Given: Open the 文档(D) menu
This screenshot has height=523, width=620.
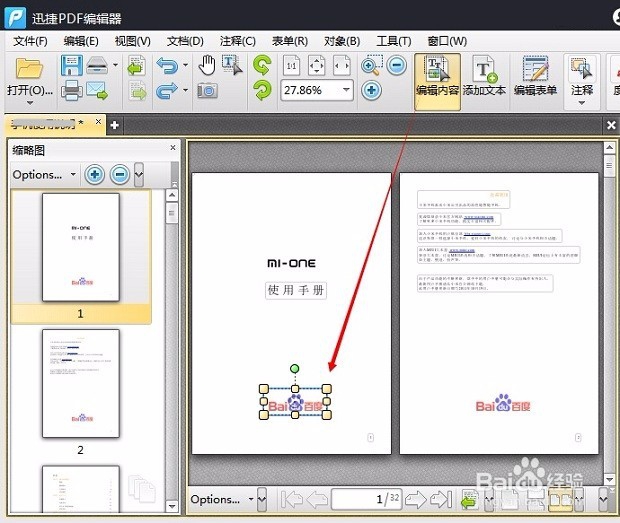Looking at the screenshot, I should pos(185,41).
